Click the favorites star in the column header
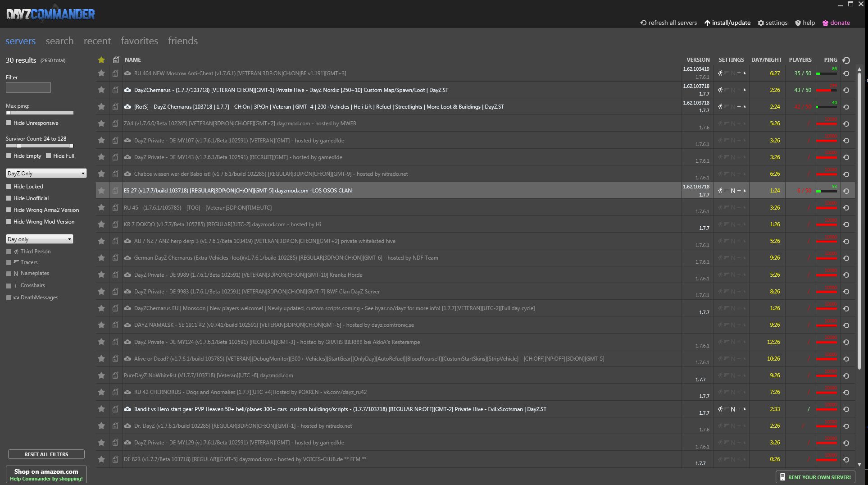The image size is (868, 485). pyautogui.click(x=101, y=60)
